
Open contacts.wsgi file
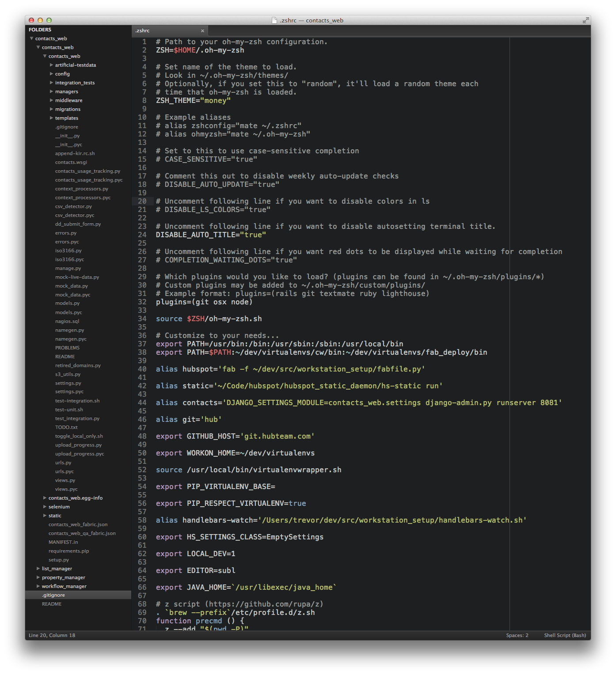[71, 162]
